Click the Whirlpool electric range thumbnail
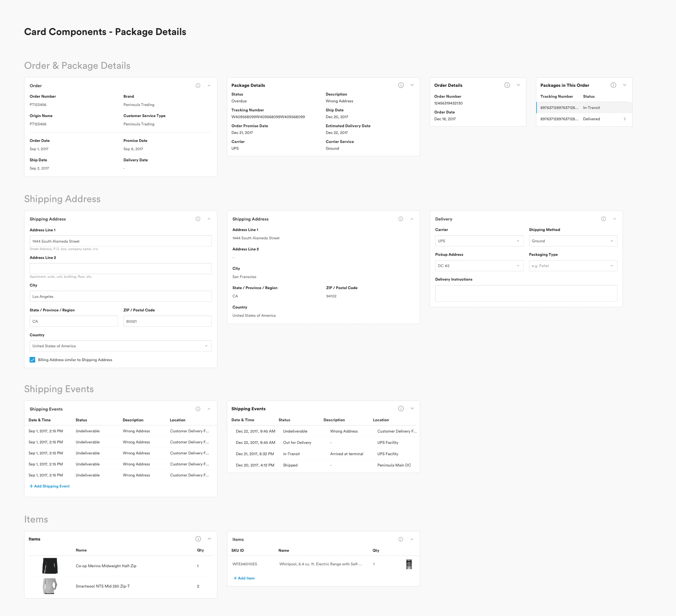This screenshot has width=676, height=616. click(x=409, y=564)
